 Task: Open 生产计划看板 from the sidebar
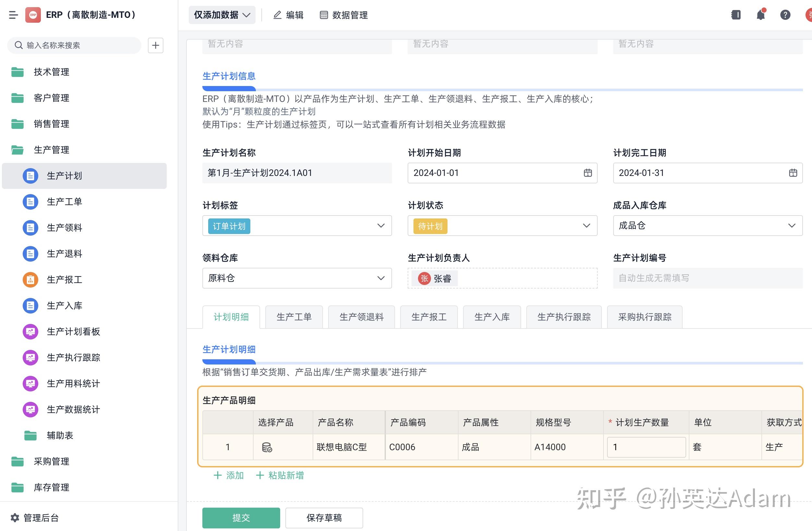pos(73,332)
